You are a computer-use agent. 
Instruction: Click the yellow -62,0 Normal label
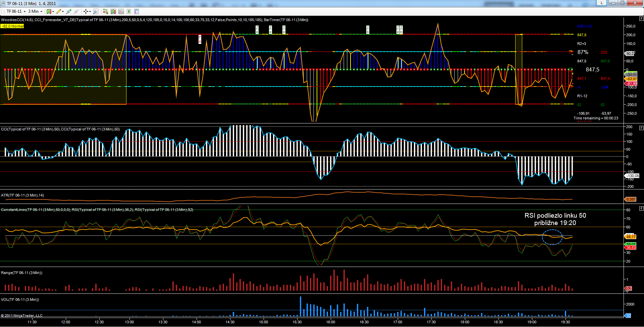click(x=12, y=26)
